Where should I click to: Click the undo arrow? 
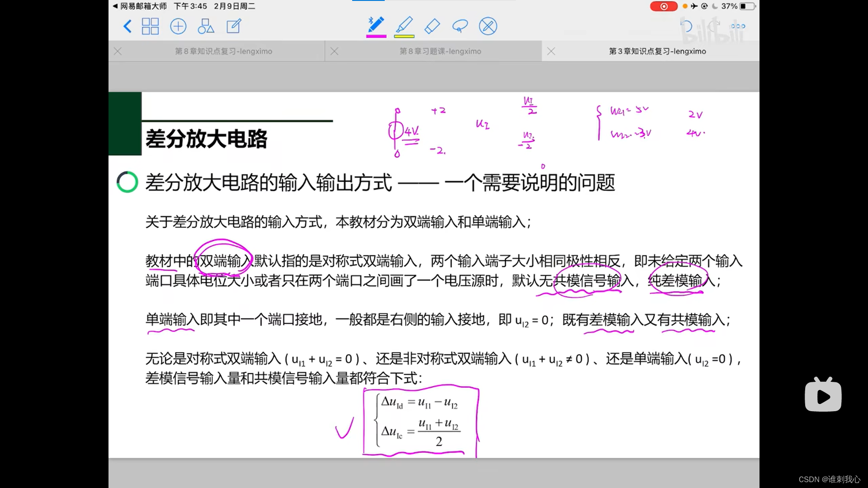tap(686, 26)
